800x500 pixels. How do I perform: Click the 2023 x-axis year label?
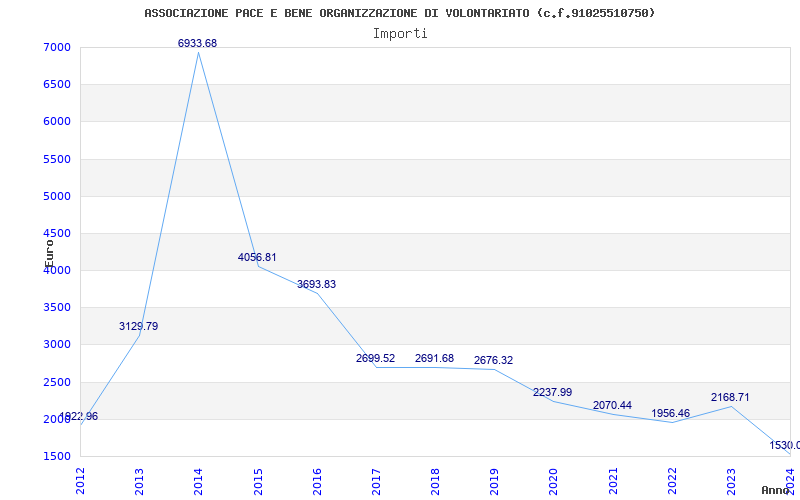point(731,481)
